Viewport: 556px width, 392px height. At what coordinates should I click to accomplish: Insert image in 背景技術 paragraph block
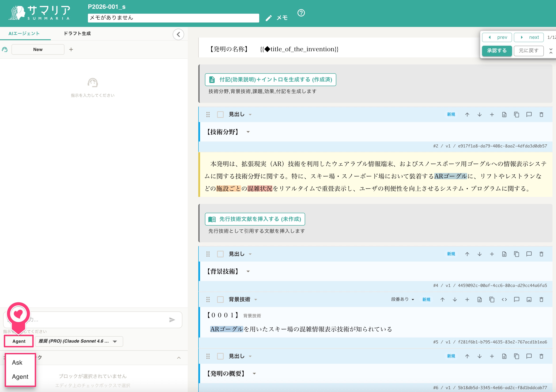529,300
